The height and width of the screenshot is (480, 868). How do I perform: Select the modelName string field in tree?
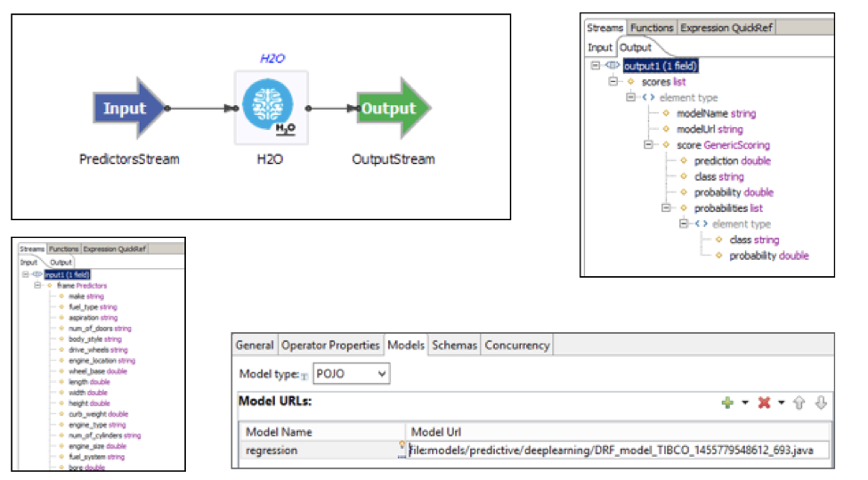pyautogui.click(x=715, y=114)
